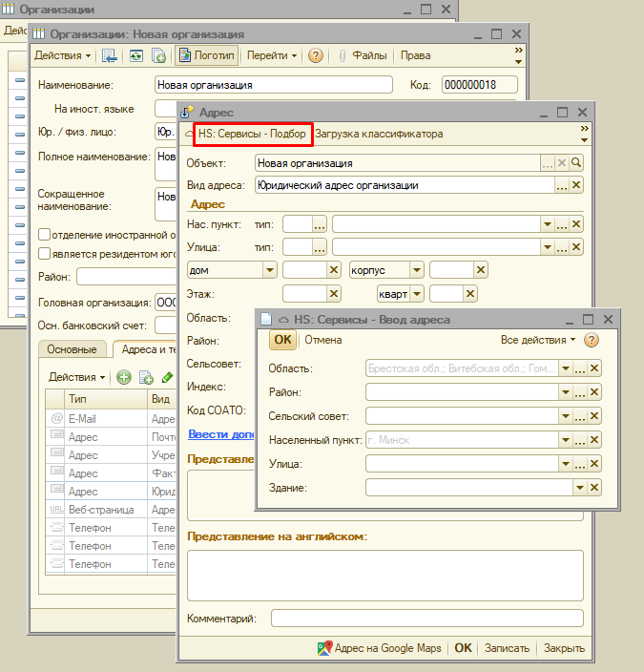Click the add-by-copy icon in contacts toolbar
644x672 pixels.
click(146, 377)
